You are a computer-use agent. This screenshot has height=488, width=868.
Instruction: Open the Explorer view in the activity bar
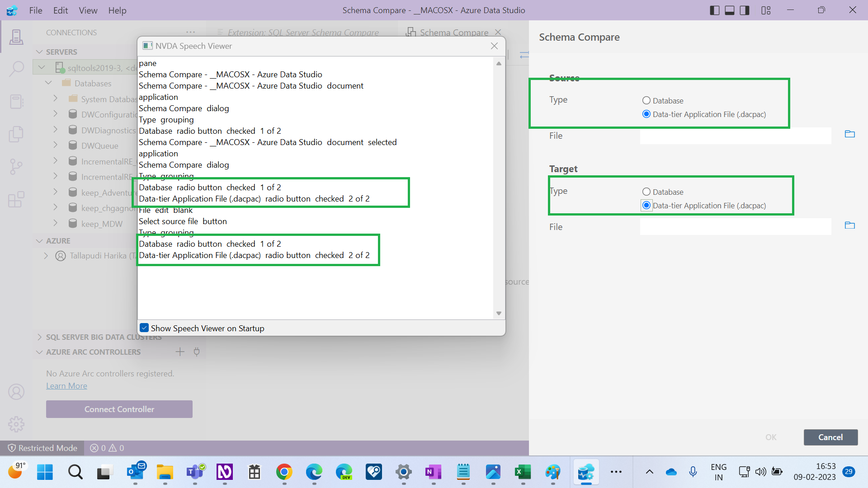point(16,134)
